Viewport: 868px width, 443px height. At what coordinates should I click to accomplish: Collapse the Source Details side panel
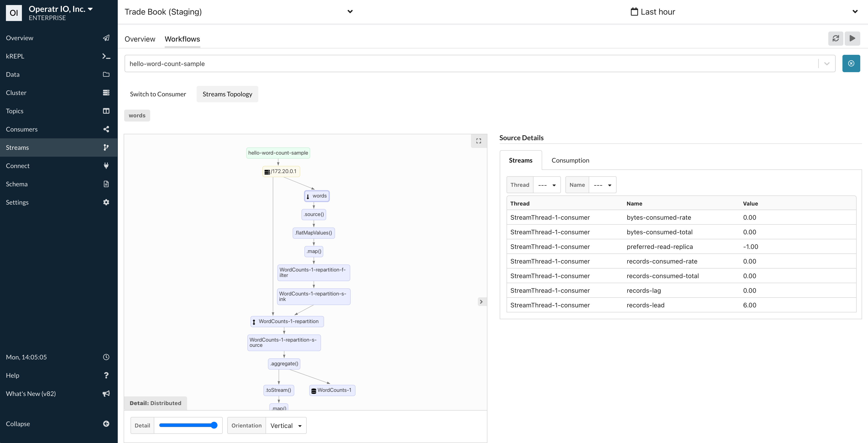pyautogui.click(x=481, y=302)
